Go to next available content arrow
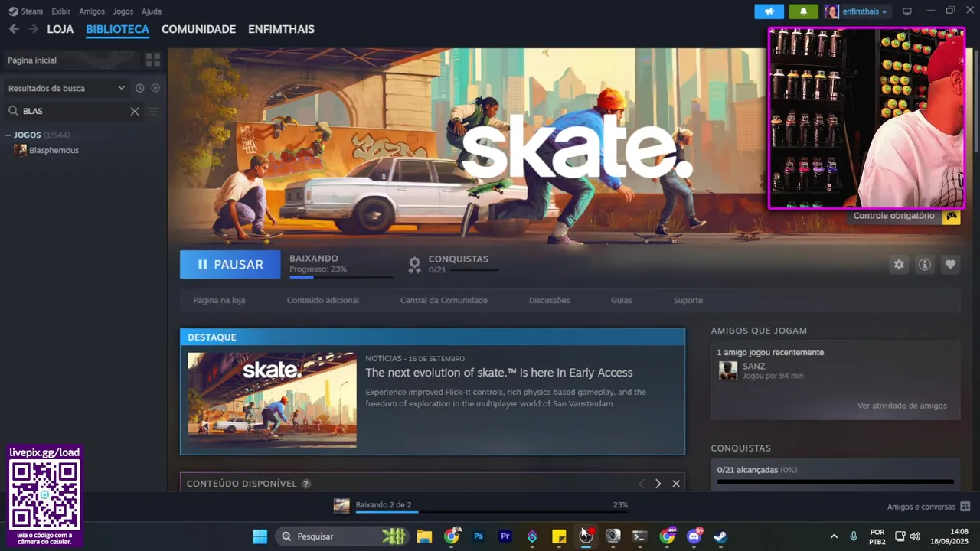 pos(658,484)
